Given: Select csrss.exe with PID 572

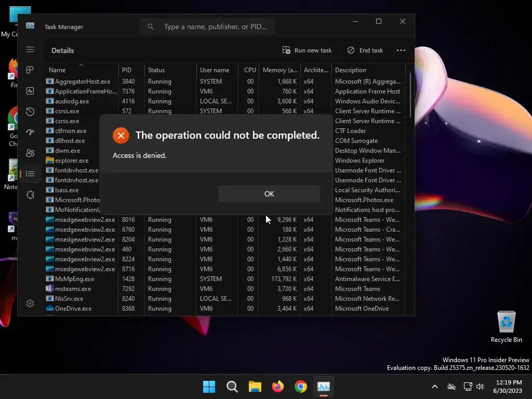Looking at the screenshot, I should (x=224, y=111).
